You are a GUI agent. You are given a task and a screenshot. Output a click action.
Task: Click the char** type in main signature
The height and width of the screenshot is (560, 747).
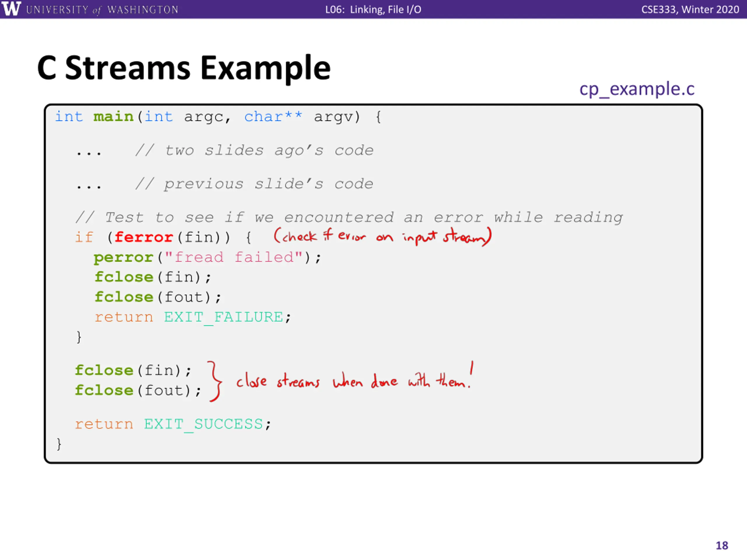click(x=273, y=116)
